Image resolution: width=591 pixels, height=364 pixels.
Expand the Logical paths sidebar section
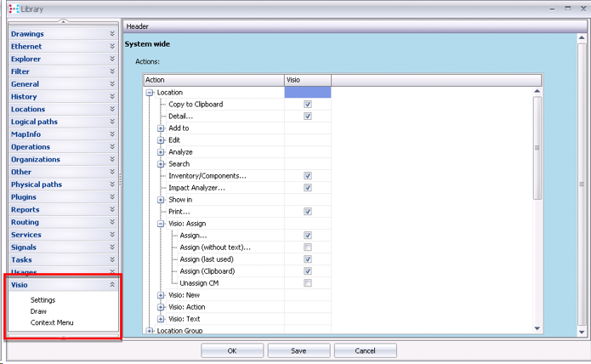point(63,122)
